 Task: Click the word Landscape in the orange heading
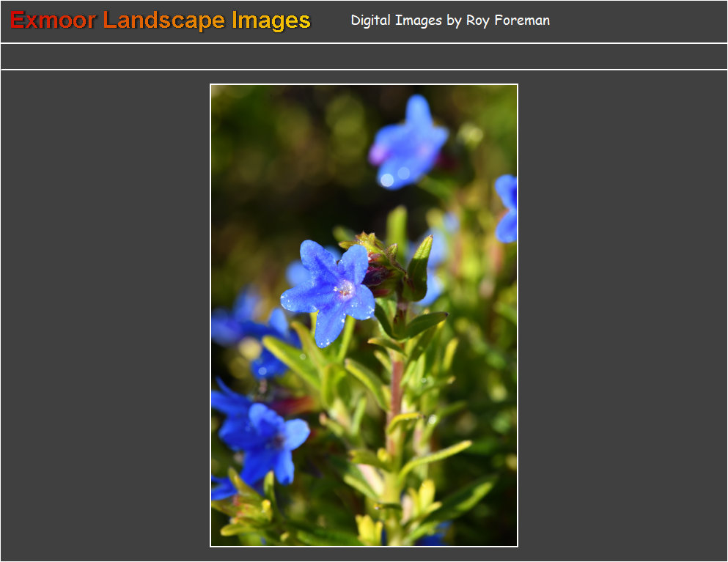pyautogui.click(x=164, y=21)
